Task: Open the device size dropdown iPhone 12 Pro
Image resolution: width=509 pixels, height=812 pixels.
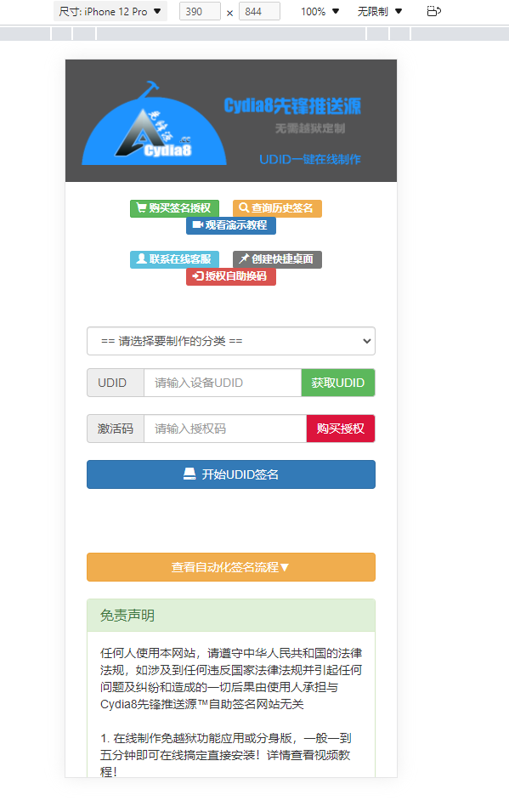Action: 110,11
